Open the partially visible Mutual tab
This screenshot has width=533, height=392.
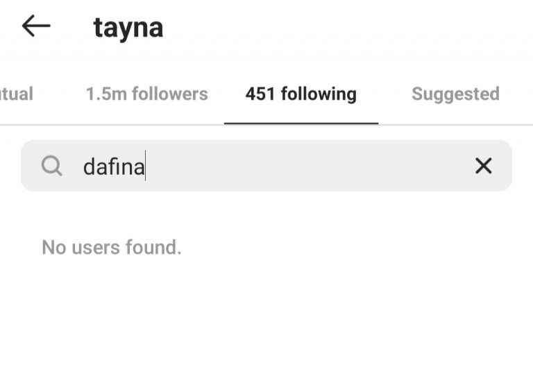tap(17, 94)
